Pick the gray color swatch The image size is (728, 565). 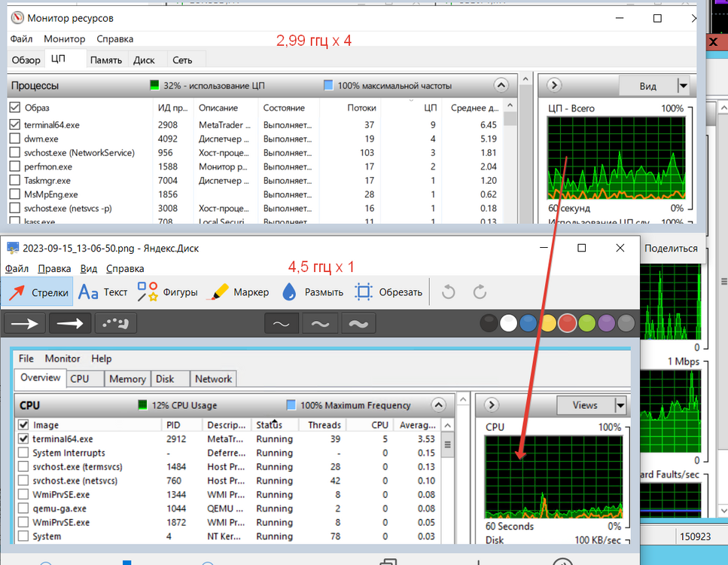(626, 323)
